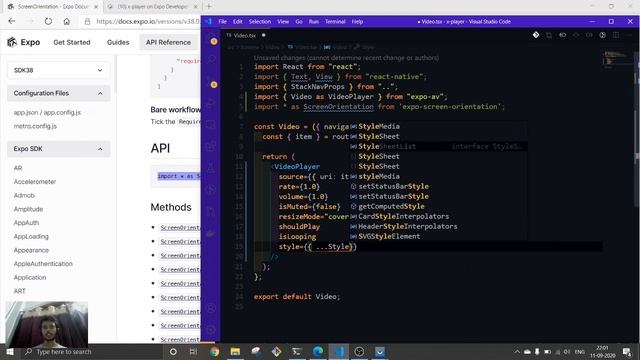The width and height of the screenshot is (640, 360).
Task: Click the ENG language indicator
Action: (580, 351)
